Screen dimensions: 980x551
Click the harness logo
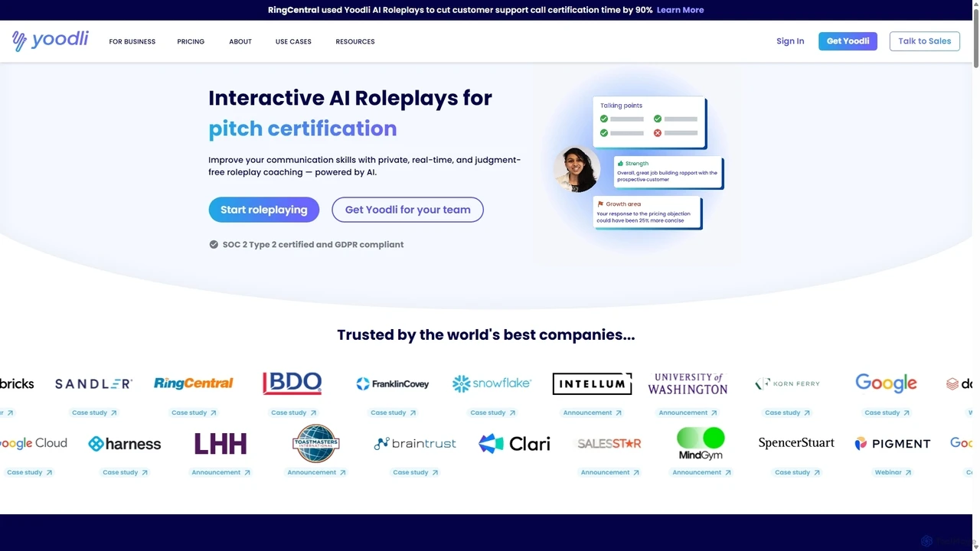(x=125, y=444)
